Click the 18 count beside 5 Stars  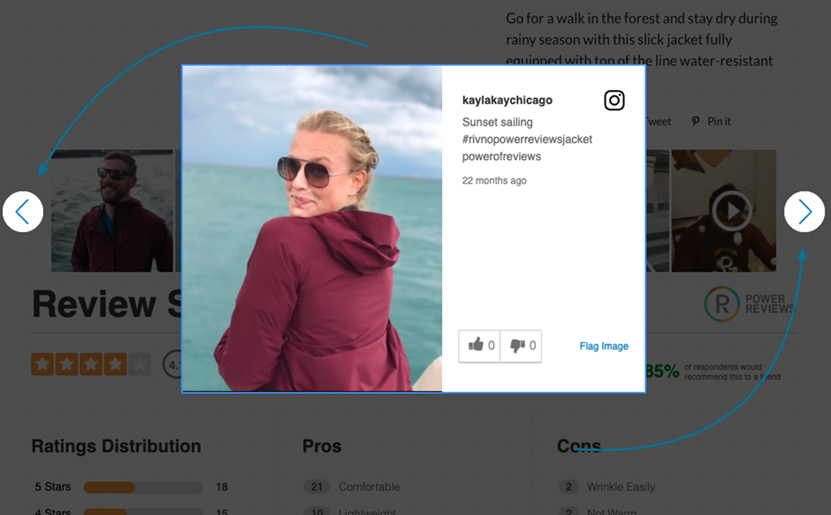coord(222,487)
